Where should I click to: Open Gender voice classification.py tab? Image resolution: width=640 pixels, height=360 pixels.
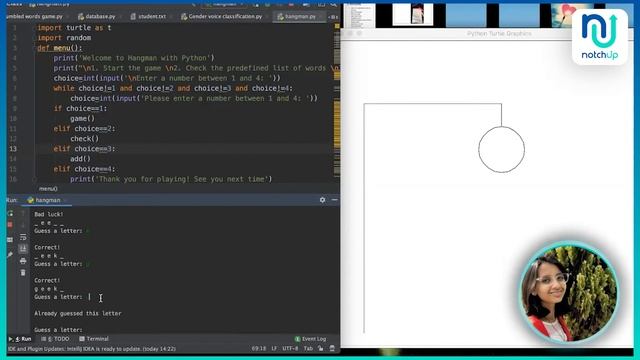point(222,16)
